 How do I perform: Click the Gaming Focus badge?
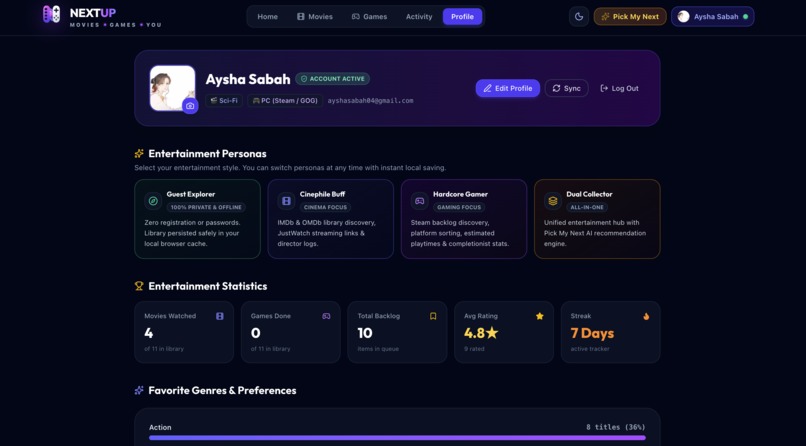tap(459, 207)
